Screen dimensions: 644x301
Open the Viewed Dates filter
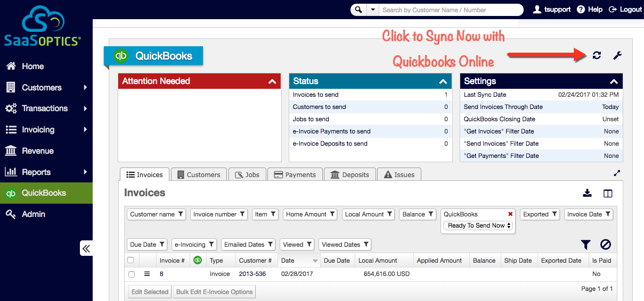345,245
